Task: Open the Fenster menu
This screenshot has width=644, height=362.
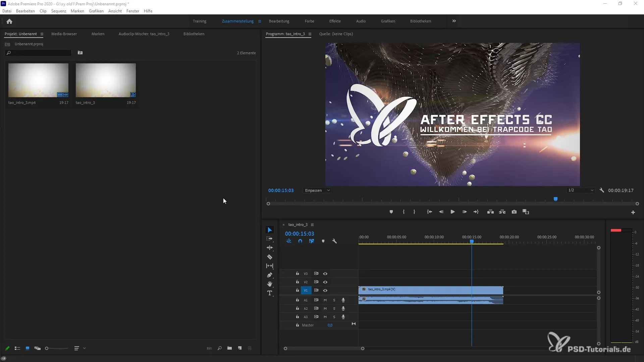Action: tap(133, 11)
